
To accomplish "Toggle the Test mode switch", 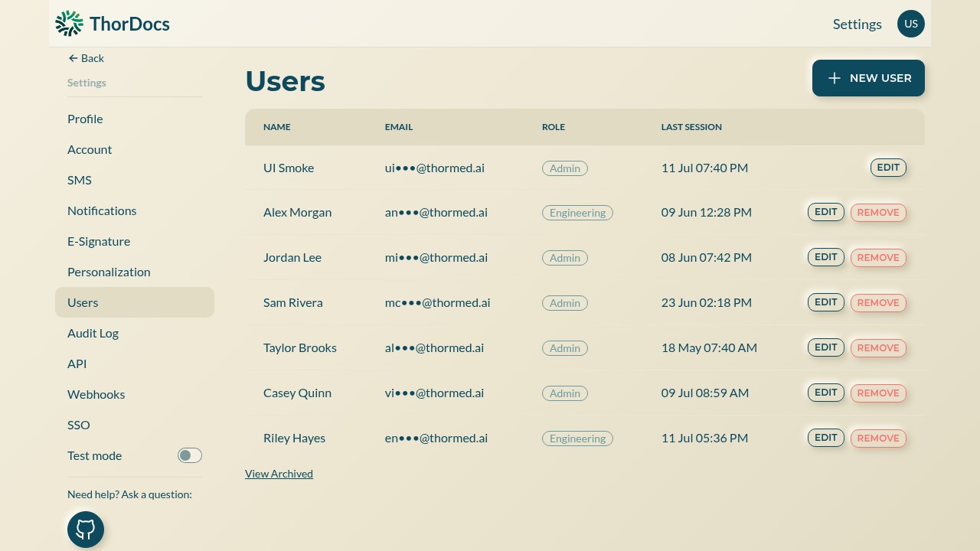I will 190,455.
